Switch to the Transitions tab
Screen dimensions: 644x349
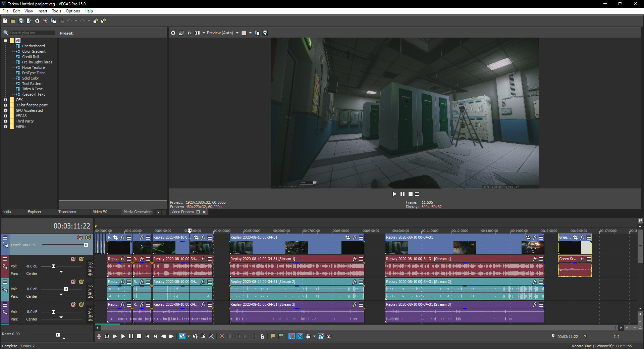pyautogui.click(x=67, y=212)
